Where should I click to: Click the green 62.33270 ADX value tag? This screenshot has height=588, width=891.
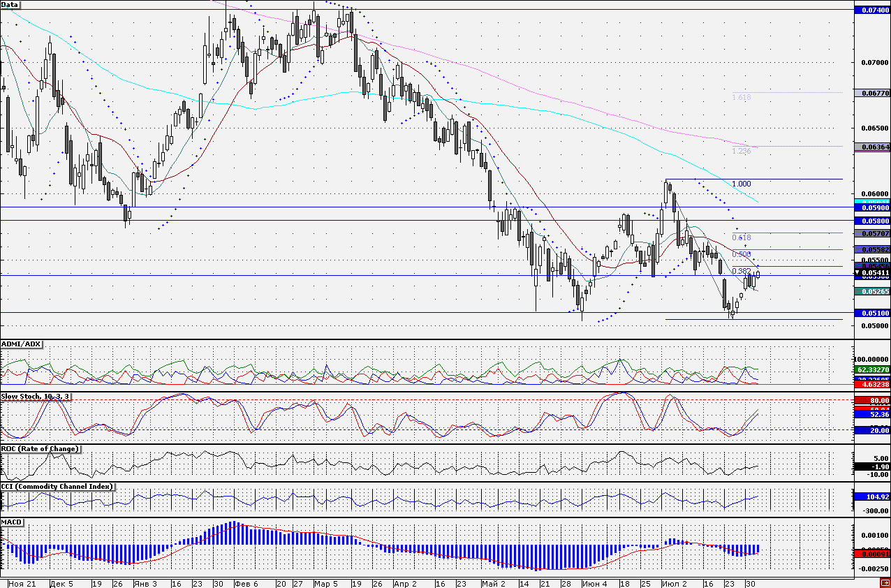point(871,369)
